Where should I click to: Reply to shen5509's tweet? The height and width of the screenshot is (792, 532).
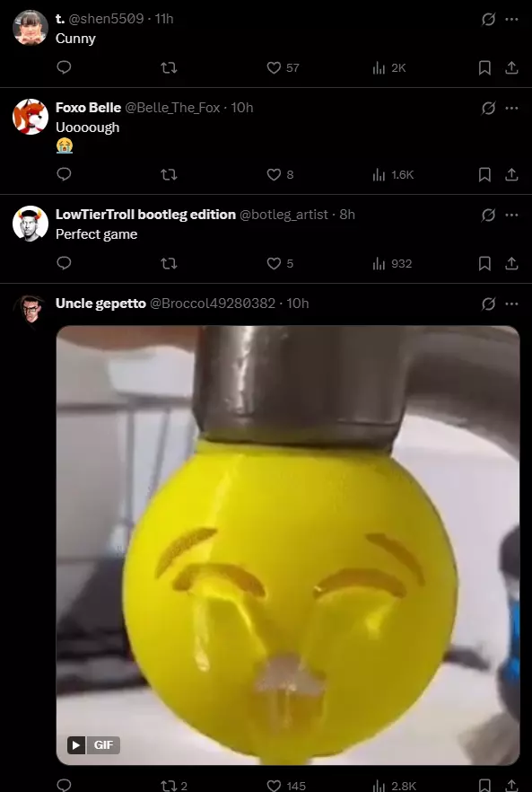click(x=64, y=67)
